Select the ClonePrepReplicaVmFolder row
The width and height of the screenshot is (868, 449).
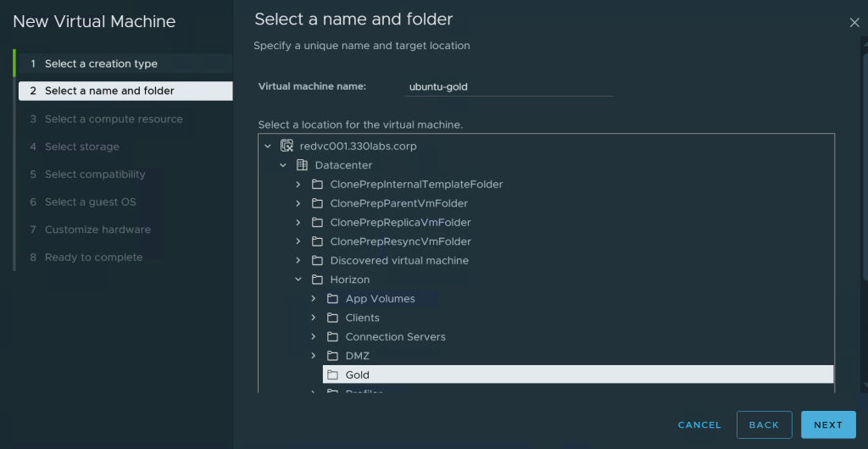pyautogui.click(x=400, y=222)
